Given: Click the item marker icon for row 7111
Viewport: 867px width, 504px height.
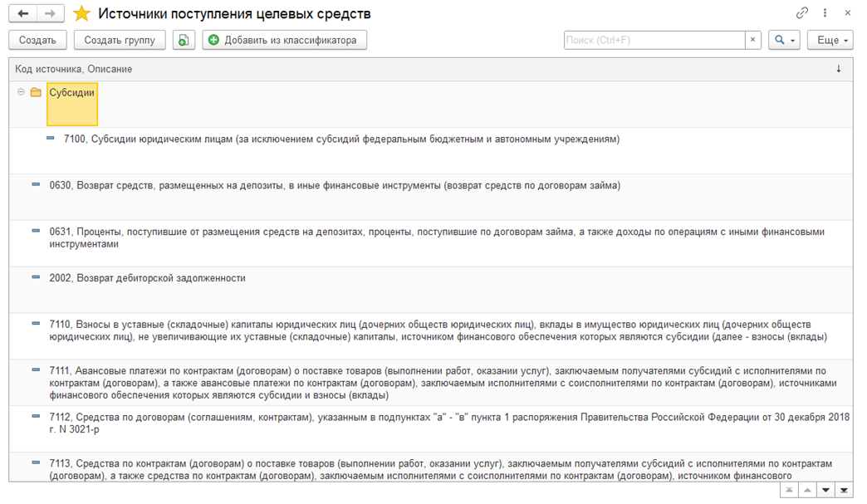Looking at the screenshot, I should coord(36,370).
